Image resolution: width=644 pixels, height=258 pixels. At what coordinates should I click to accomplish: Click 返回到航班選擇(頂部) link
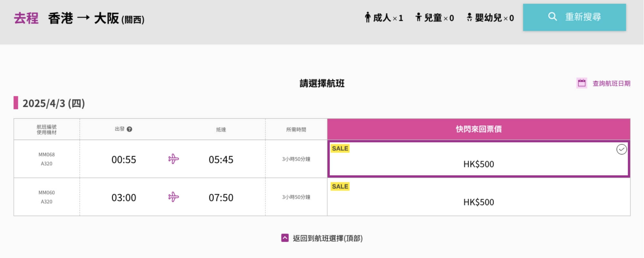tap(327, 238)
